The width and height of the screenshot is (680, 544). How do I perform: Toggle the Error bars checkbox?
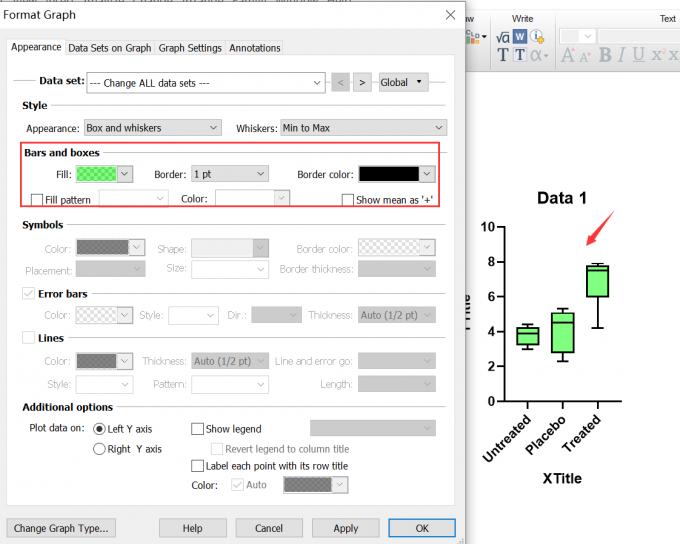28,294
